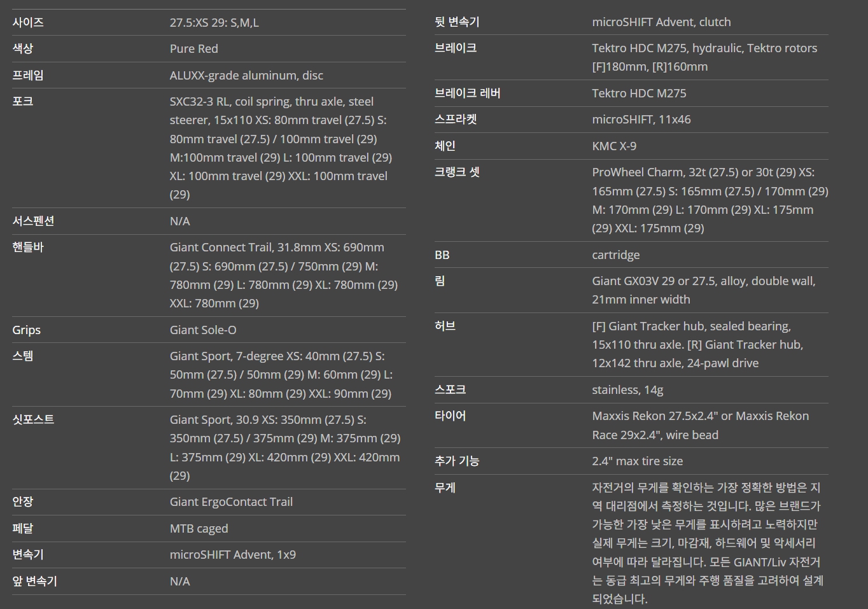Viewport: 868px width, 609px height.
Task: Select the Pure Red color value
Action: pyautogui.click(x=193, y=49)
